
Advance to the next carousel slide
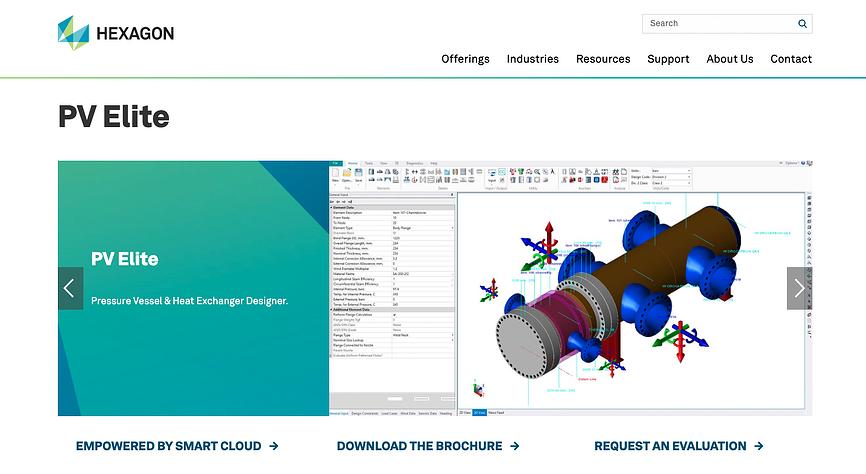pos(799,288)
